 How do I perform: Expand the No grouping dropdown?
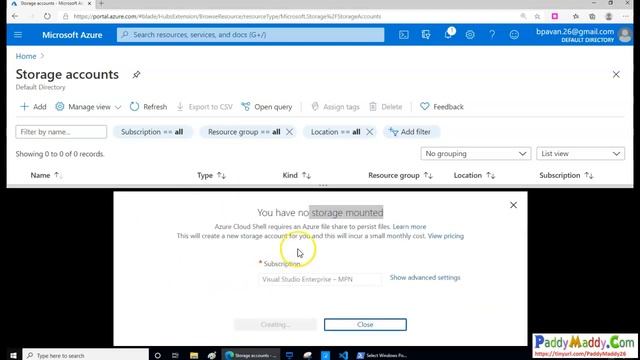[476, 153]
